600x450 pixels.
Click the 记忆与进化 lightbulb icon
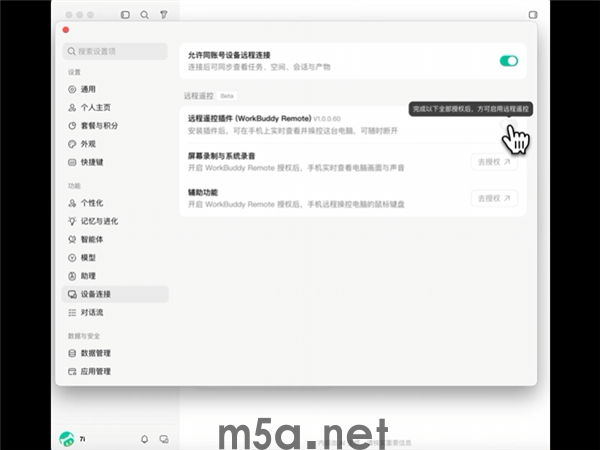(72, 221)
